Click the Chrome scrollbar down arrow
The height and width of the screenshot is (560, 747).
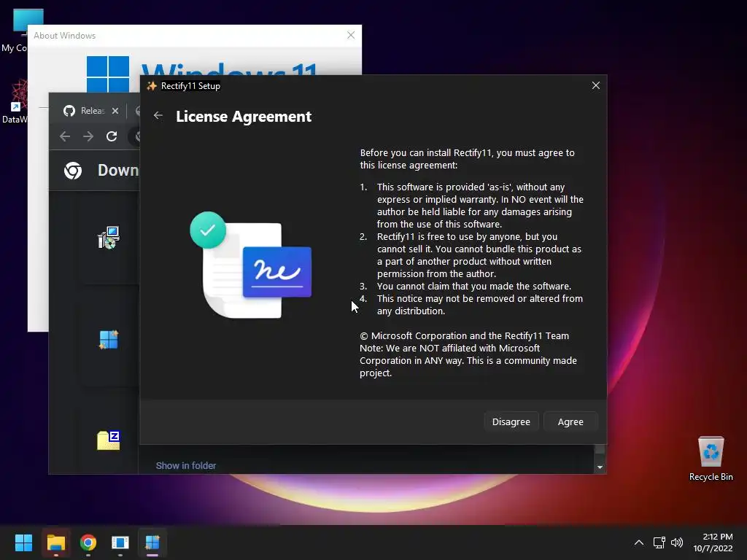tap(600, 467)
